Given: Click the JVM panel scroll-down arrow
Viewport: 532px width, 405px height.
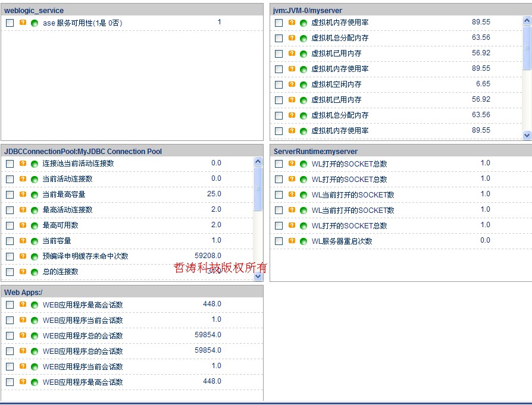Looking at the screenshot, I should click(527, 135).
